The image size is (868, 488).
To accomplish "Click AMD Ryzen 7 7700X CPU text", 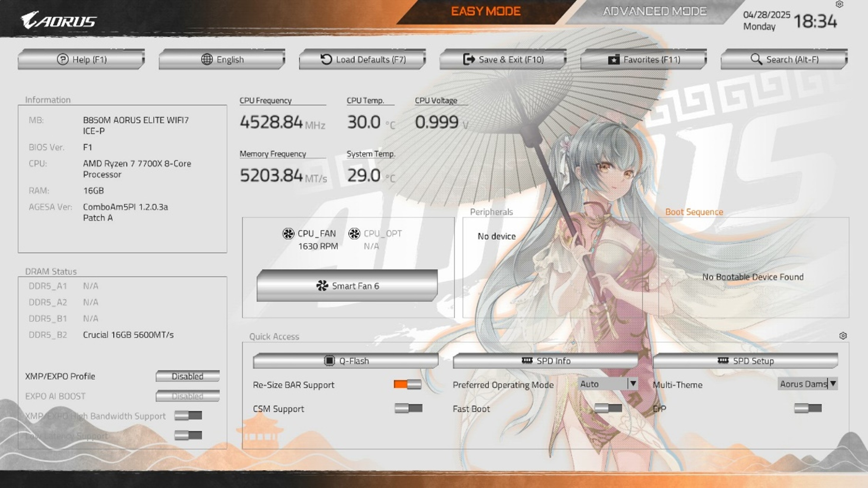I will coord(137,169).
